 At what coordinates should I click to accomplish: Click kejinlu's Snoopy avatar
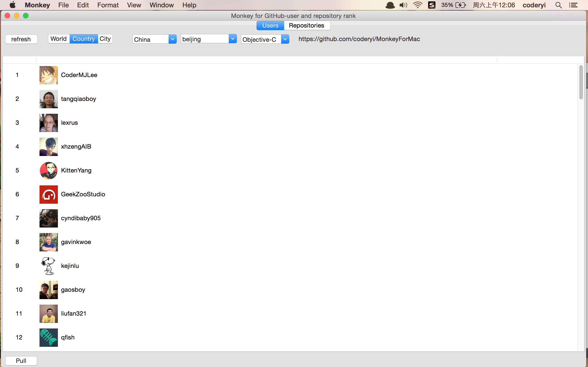click(x=49, y=266)
